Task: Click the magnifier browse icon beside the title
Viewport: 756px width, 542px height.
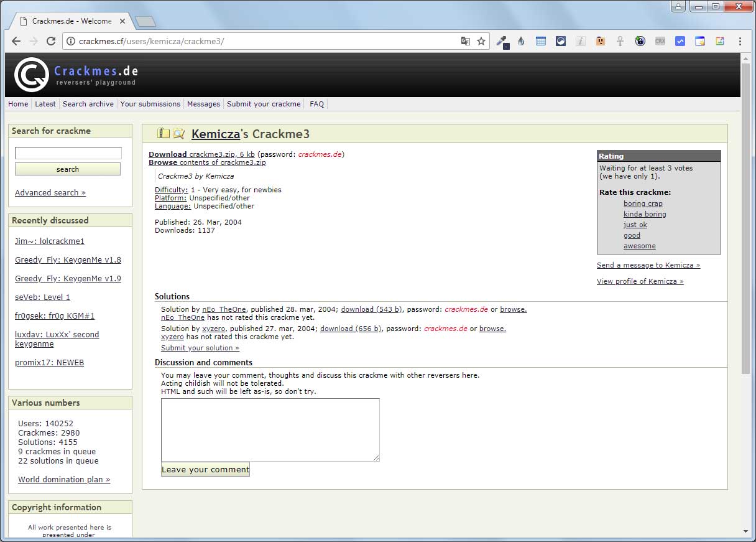Action: coord(179,133)
